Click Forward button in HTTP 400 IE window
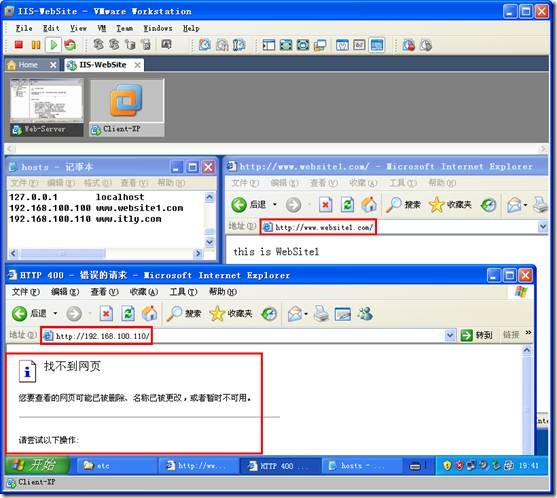557x498 pixels. [x=74, y=314]
